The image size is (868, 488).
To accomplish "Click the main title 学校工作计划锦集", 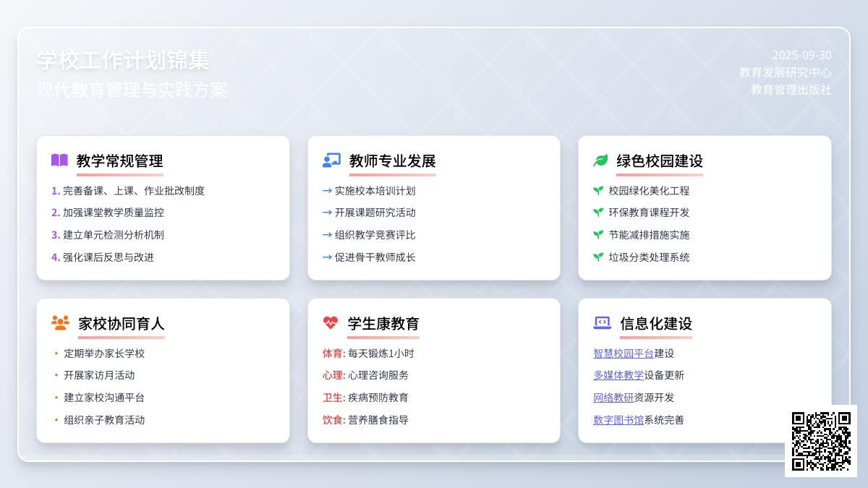I will pos(123,60).
